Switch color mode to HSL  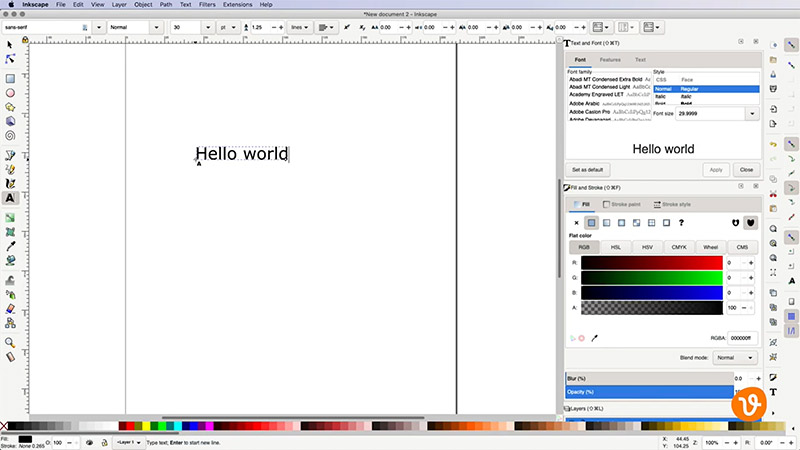tap(615, 247)
